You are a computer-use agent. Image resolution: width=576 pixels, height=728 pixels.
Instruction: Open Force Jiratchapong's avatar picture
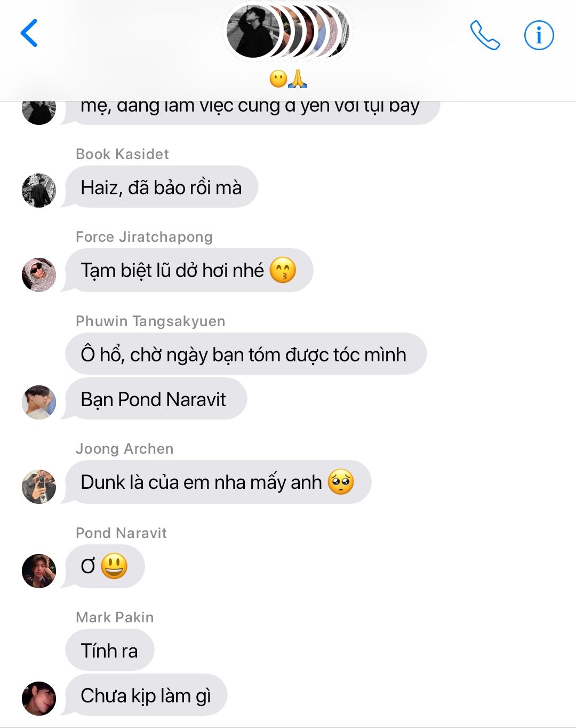click(39, 275)
